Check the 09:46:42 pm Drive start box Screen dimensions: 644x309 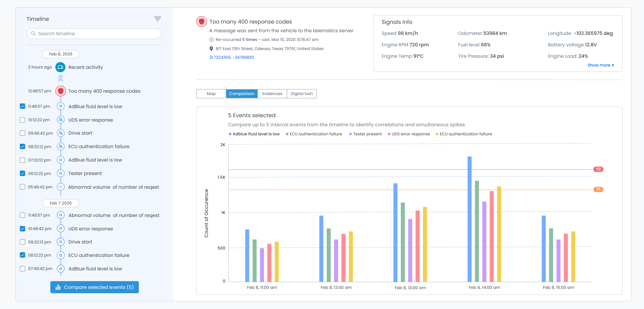pyautogui.click(x=22, y=133)
